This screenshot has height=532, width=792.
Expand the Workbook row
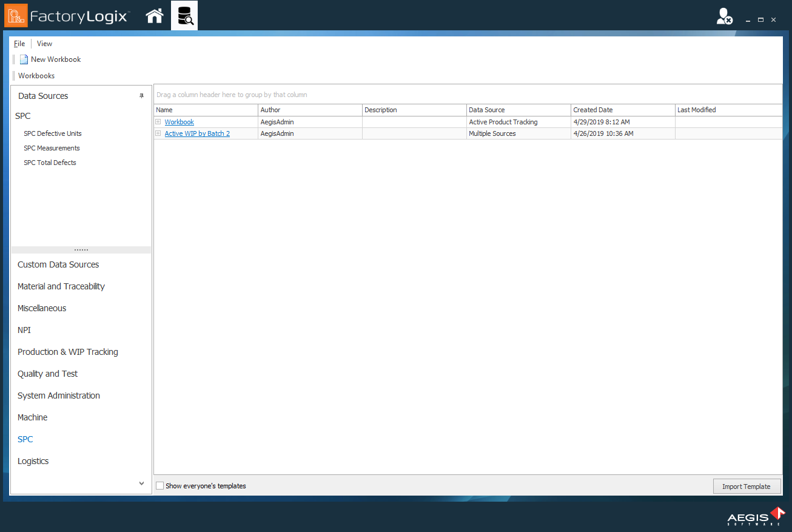point(158,121)
